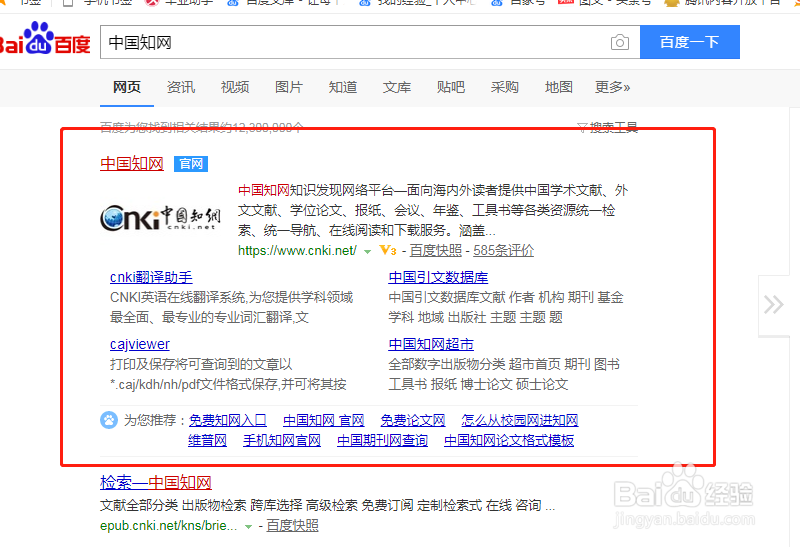Expand the 更多» menu
This screenshot has height=547, width=800.
[612, 87]
